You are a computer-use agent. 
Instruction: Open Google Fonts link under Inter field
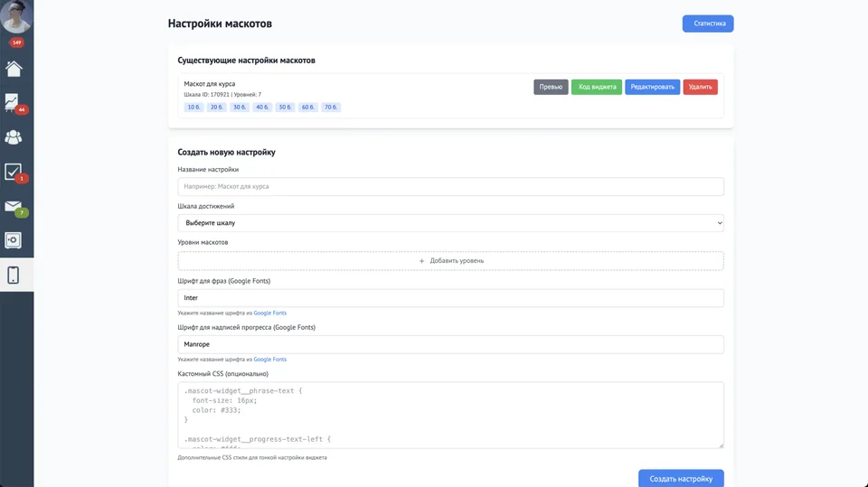[x=270, y=313]
